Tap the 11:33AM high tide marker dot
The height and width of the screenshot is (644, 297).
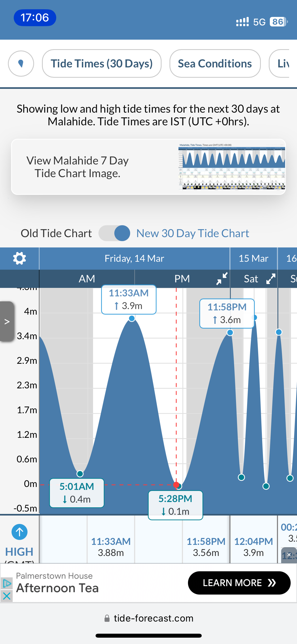click(x=132, y=318)
